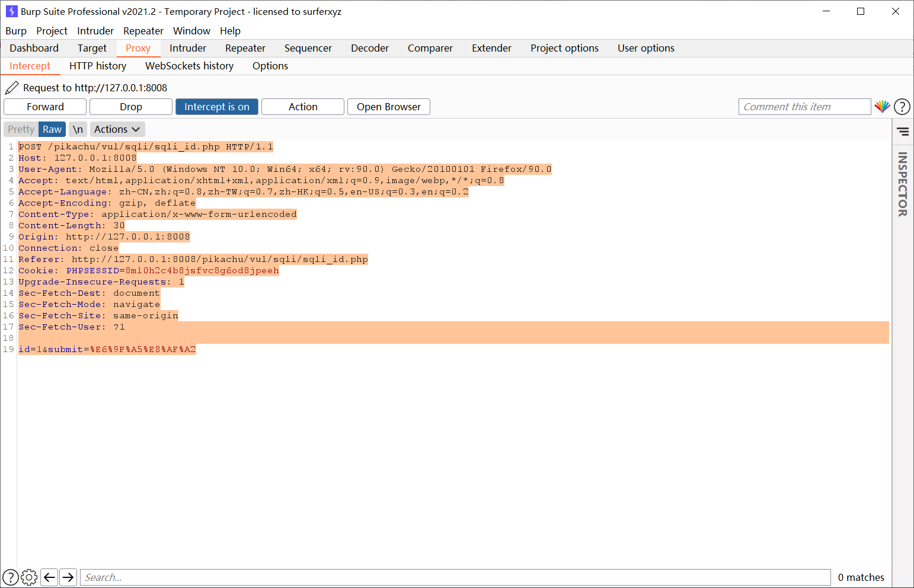Click the POST request line text

(146, 146)
